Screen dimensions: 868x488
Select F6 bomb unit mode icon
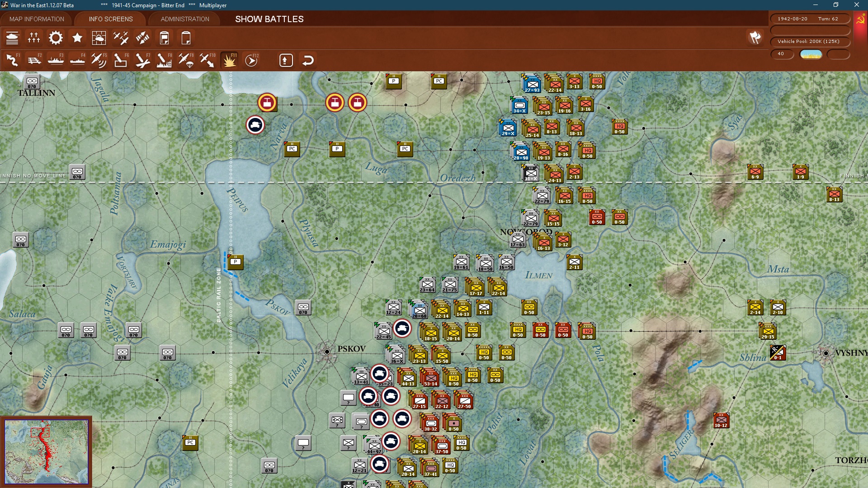click(x=121, y=60)
